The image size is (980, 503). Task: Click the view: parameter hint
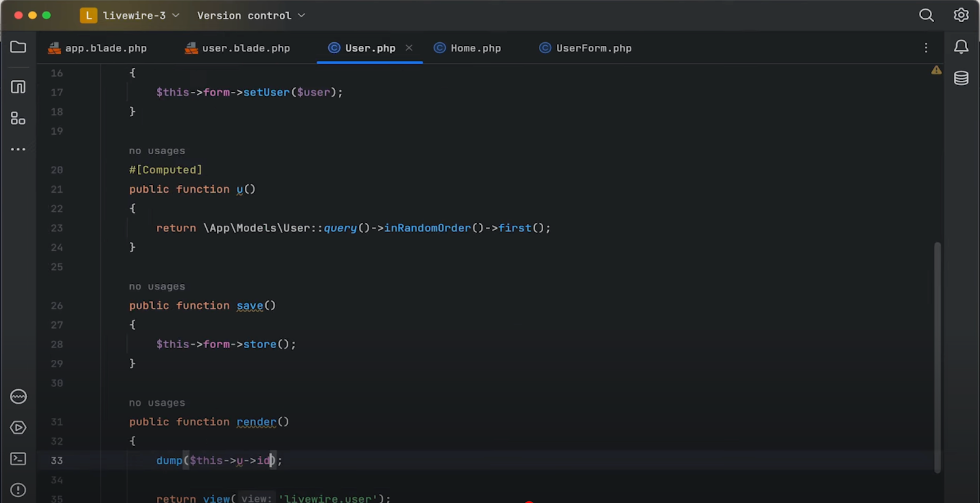[256, 498]
